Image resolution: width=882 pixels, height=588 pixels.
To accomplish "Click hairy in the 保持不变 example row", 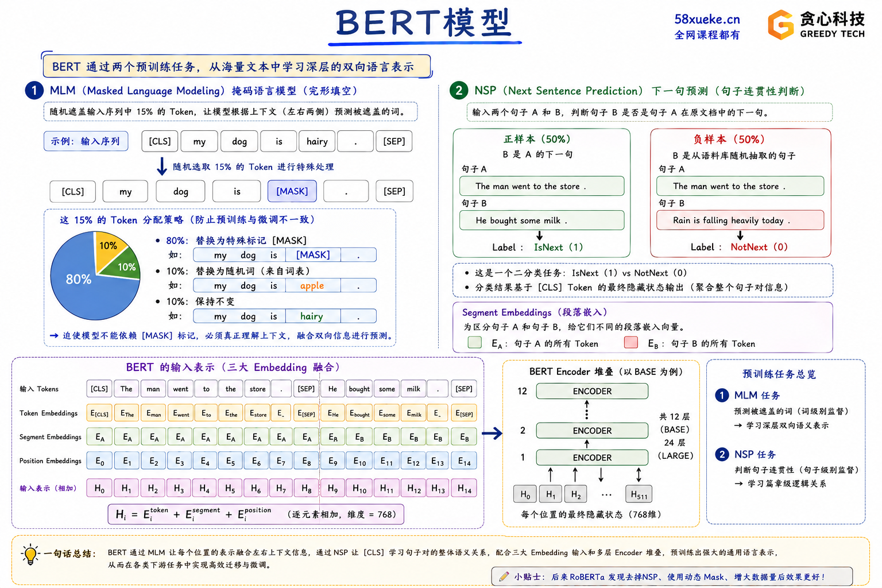I will (312, 316).
